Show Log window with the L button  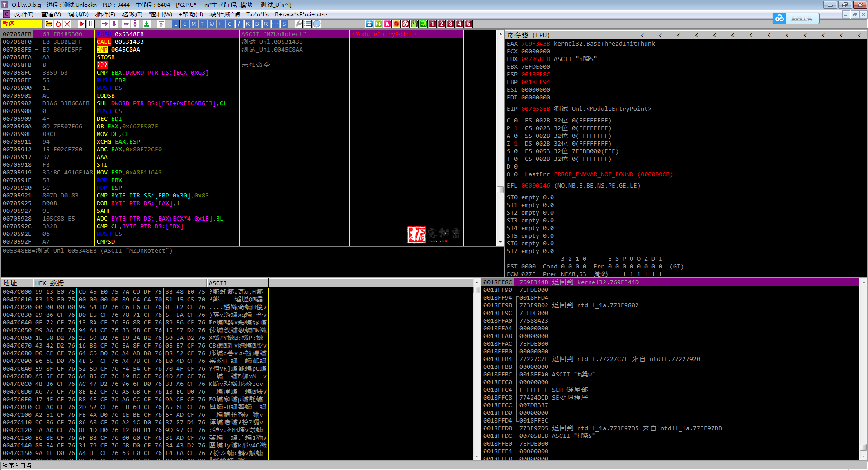[176, 24]
